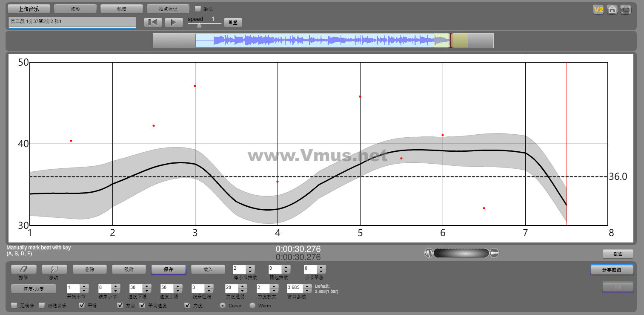Screen dimensions: 644x315
Task: Click the waveform icon left of volume bar
Action: pos(429,253)
